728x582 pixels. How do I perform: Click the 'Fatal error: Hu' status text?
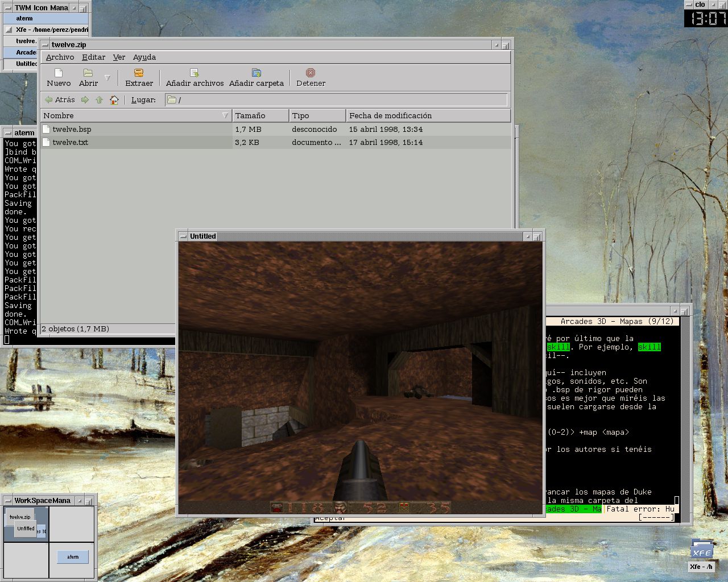640,509
